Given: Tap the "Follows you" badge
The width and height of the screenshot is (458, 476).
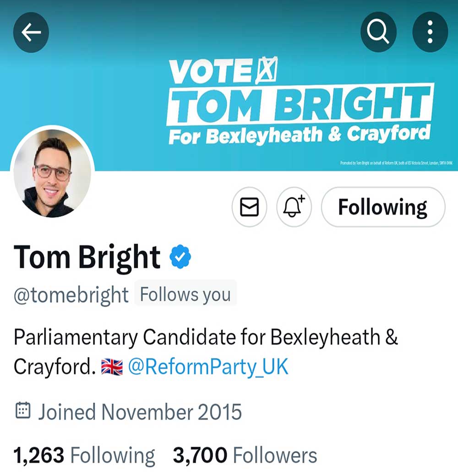Looking at the screenshot, I should [185, 294].
